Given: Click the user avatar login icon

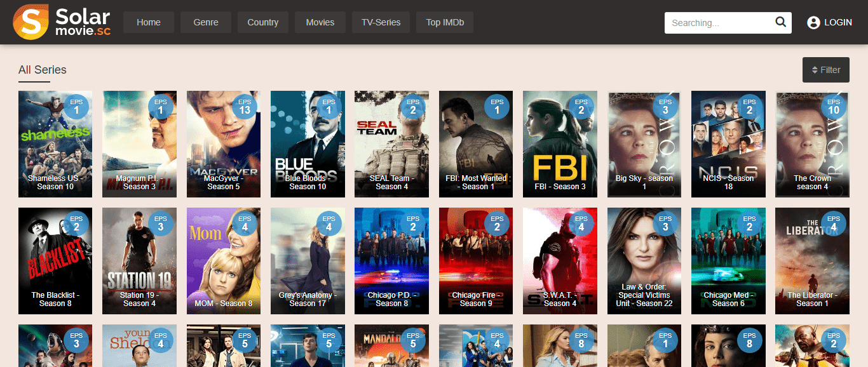Looking at the screenshot, I should click(x=813, y=22).
